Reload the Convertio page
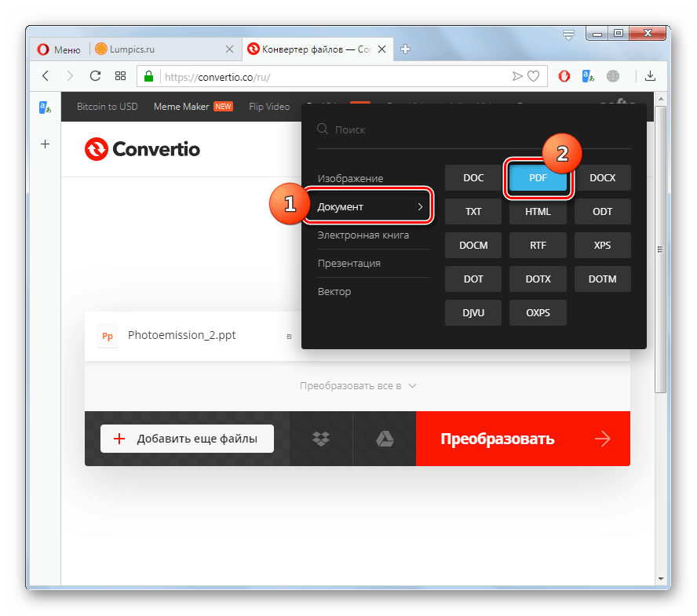697x616 pixels. (x=95, y=76)
